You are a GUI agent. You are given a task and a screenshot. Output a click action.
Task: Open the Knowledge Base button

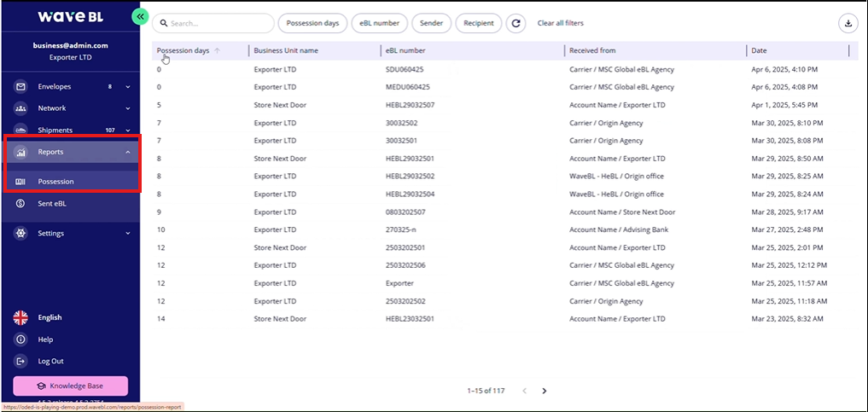tap(70, 386)
